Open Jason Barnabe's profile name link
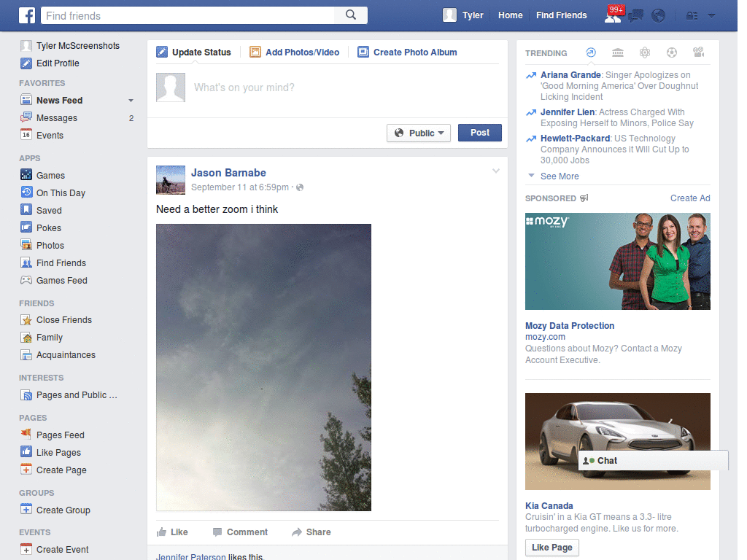 tap(228, 173)
